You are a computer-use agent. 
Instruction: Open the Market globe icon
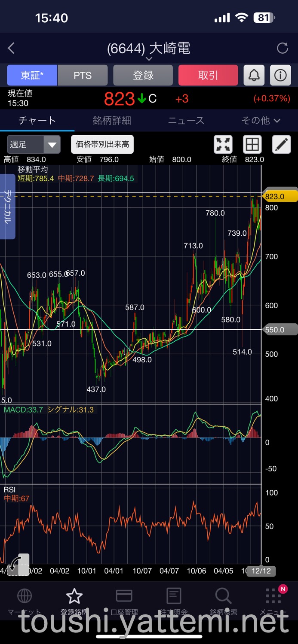pyautogui.click(x=24, y=596)
